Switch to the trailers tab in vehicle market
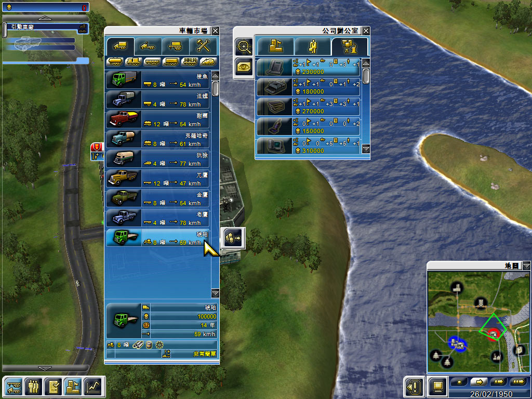Image resolution: width=532 pixels, height=399 pixels. [176, 46]
